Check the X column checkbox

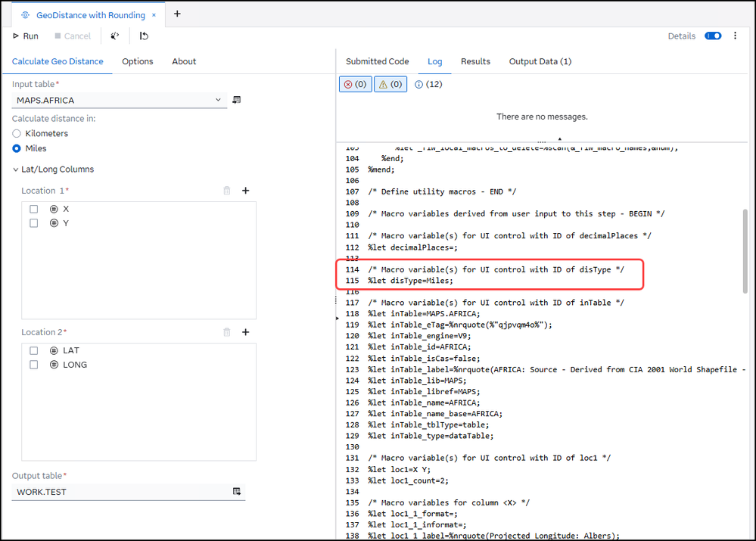(34, 210)
